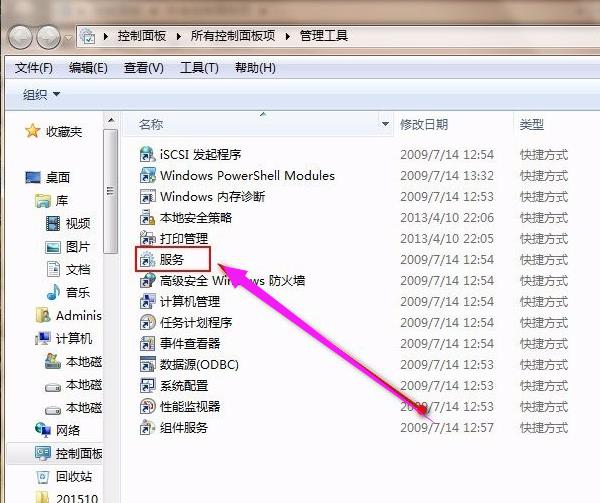600x503 pixels.
Task: Click the 收藏夹 star icon
Action: point(33,131)
